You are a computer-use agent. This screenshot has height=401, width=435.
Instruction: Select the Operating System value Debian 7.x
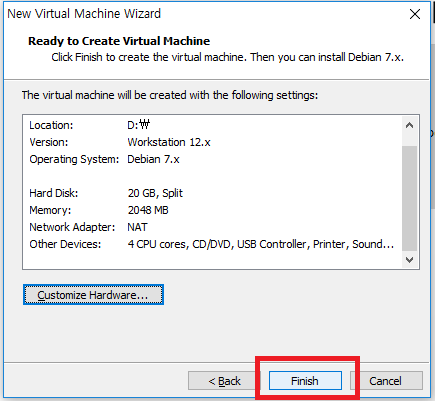pyautogui.click(x=153, y=159)
